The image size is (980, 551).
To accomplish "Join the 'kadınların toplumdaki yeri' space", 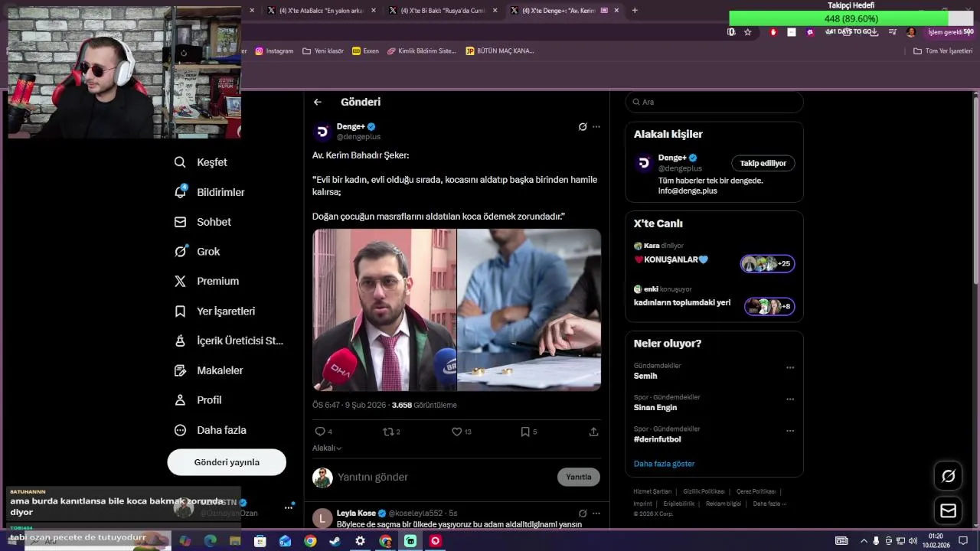I will point(714,302).
